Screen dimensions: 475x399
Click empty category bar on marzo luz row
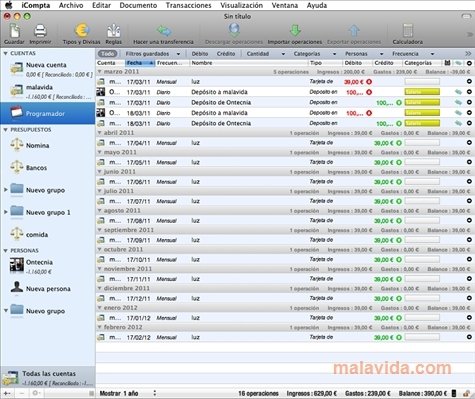pos(422,81)
